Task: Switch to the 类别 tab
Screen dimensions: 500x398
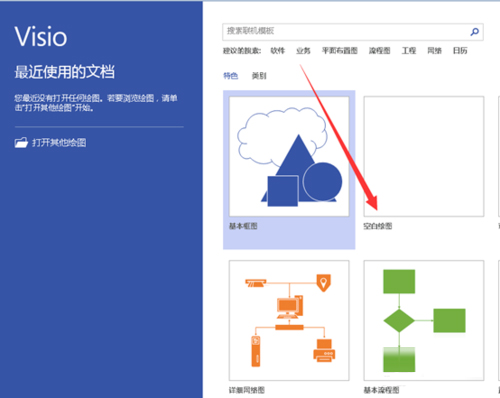Action: pos(259,76)
